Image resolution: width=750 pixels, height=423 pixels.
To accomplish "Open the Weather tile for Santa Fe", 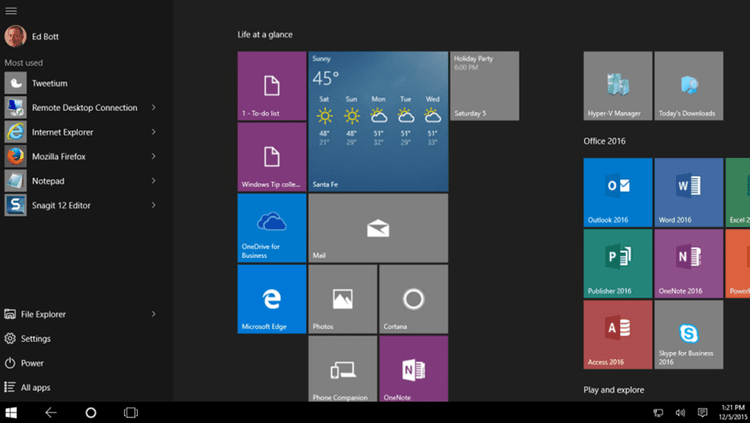I will pos(378,122).
